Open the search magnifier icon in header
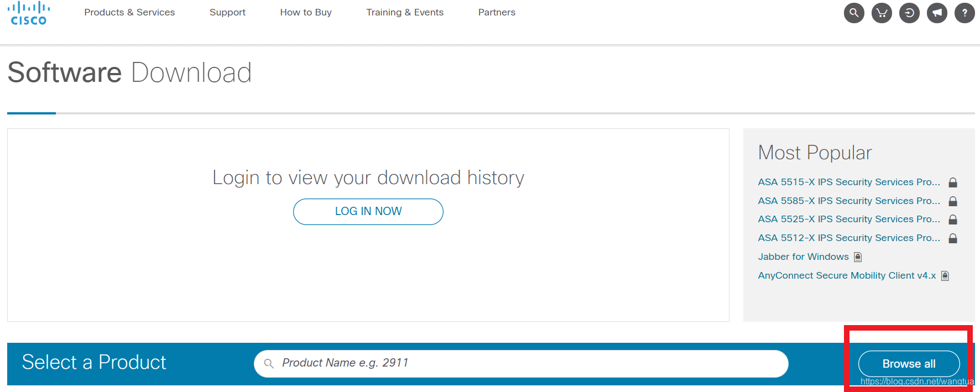Screen dimensions: 980x392 click(854, 13)
